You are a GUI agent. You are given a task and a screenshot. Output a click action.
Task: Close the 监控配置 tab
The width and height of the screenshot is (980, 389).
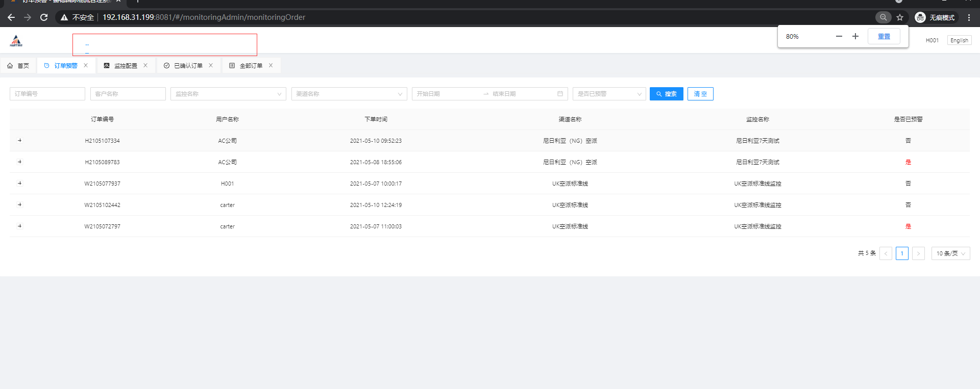pos(145,65)
